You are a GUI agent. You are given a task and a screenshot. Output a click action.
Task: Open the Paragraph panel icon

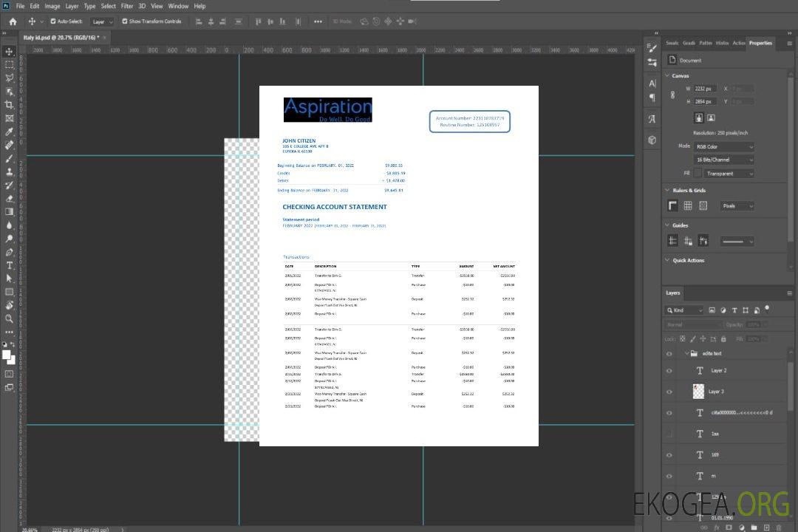tap(652, 98)
